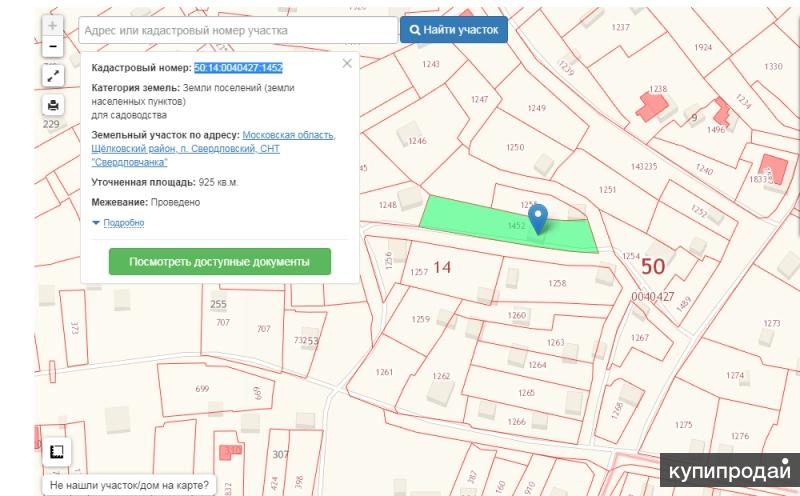Open Посмотреть доступные документы
Image resolution: width=800 pixels, height=496 pixels.
[219, 262]
